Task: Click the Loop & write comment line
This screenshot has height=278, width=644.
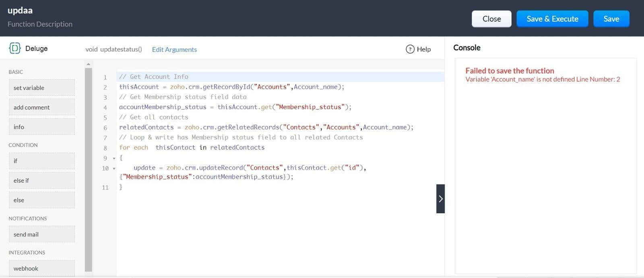Action: pyautogui.click(x=241, y=137)
